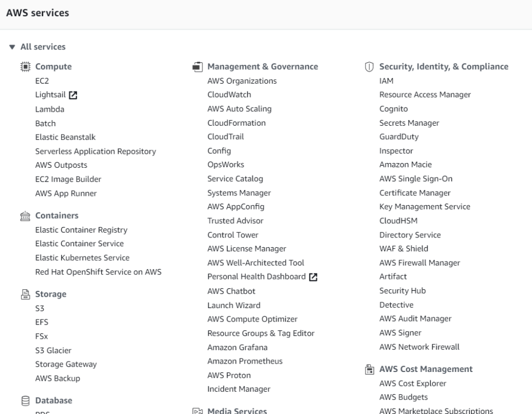Click the external link icon beside Lightsail
Viewport: 532px width, 414px height.
point(73,95)
